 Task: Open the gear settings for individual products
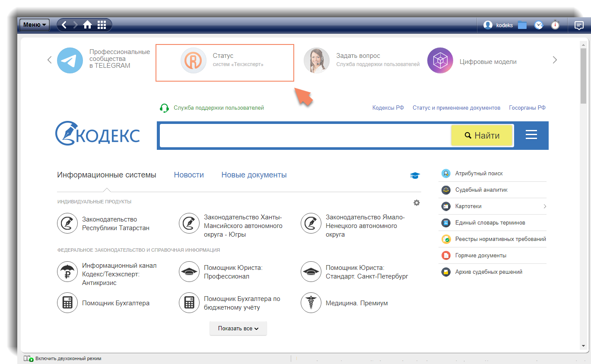click(416, 203)
